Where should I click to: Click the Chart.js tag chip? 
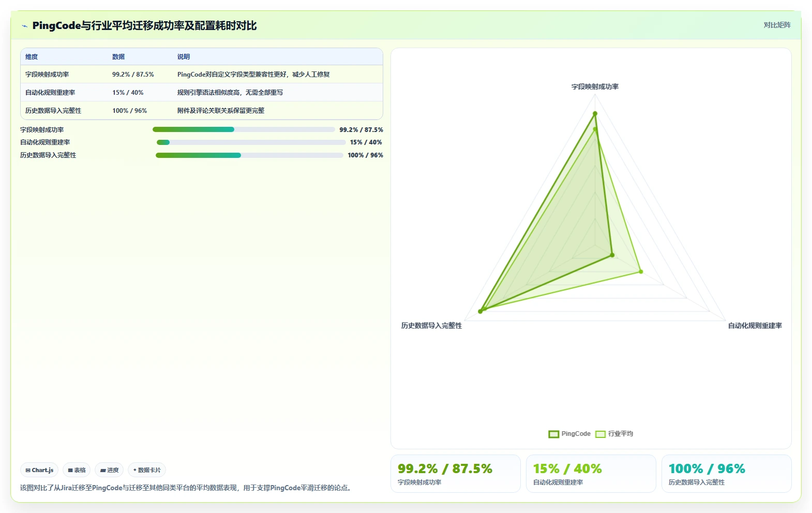pyautogui.click(x=39, y=470)
